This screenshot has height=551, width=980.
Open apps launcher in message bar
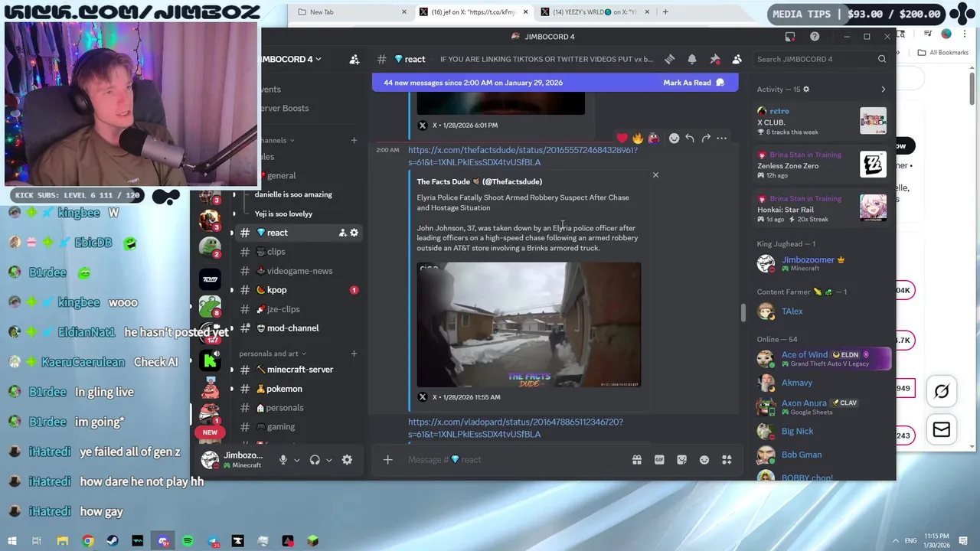click(727, 459)
